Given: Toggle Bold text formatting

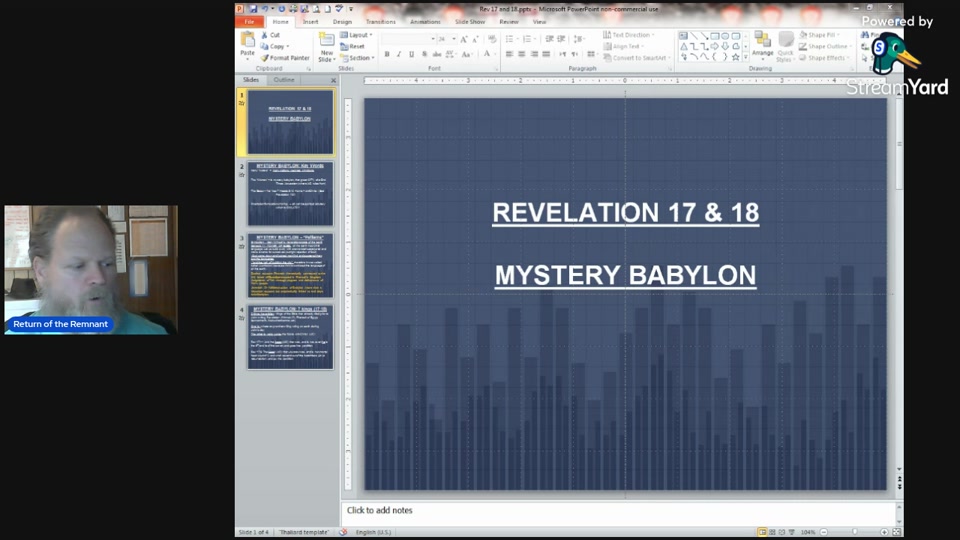Looking at the screenshot, I should 385,54.
